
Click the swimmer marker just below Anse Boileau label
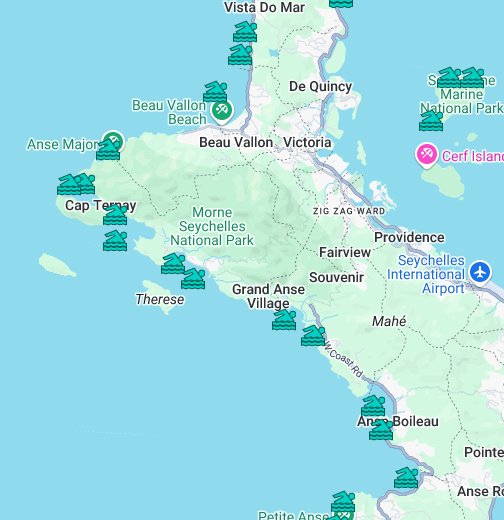(381, 430)
